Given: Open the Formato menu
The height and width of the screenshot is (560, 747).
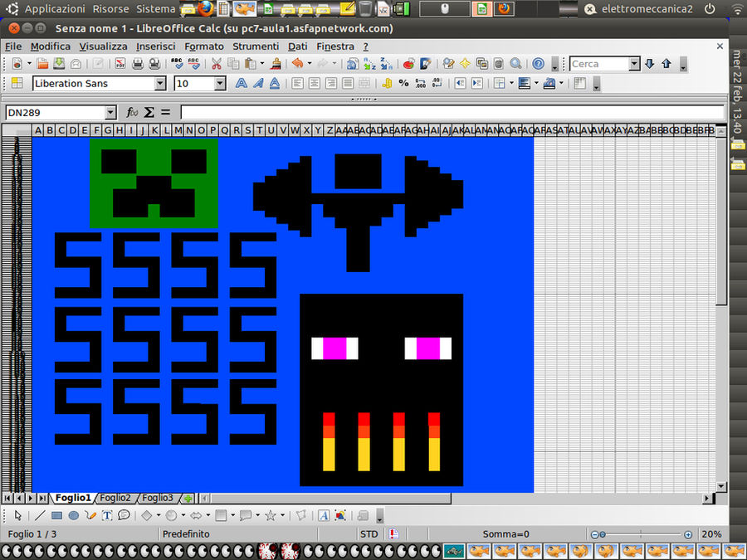Looking at the screenshot, I should [x=204, y=46].
